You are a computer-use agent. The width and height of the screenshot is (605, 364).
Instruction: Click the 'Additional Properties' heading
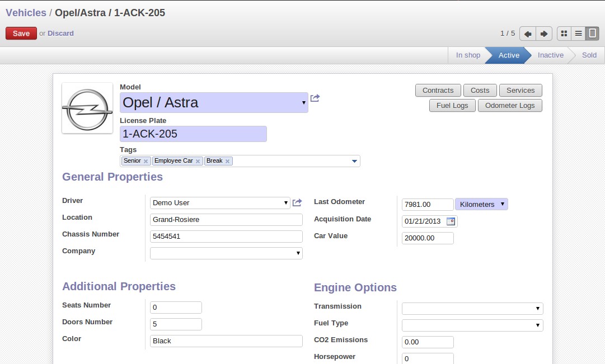point(119,286)
